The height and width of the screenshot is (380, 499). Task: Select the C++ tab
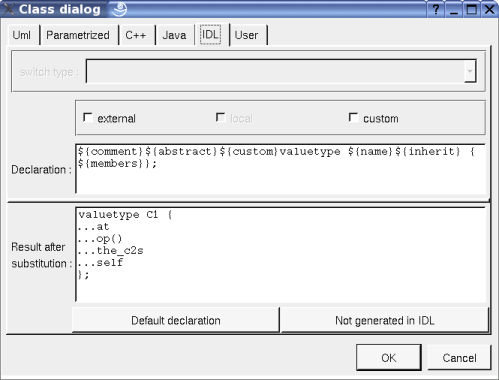pyautogui.click(x=136, y=35)
